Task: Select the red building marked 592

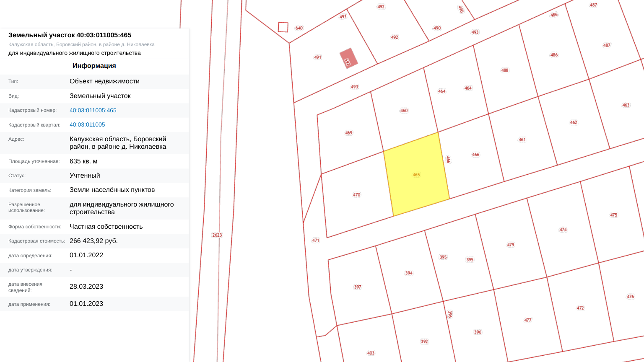Action: pos(348,58)
